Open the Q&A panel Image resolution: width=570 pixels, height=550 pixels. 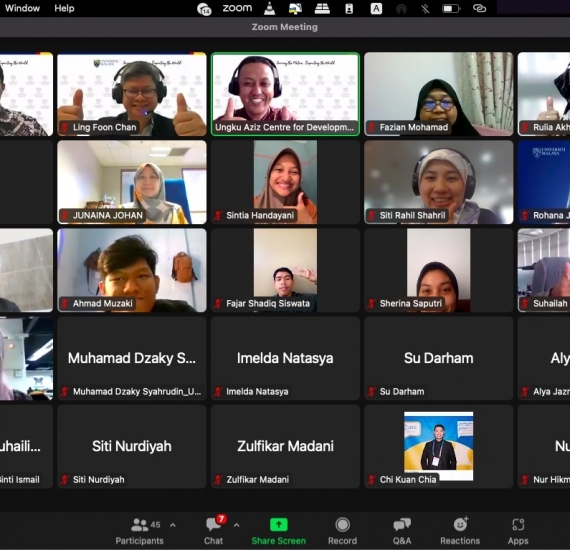click(x=402, y=531)
